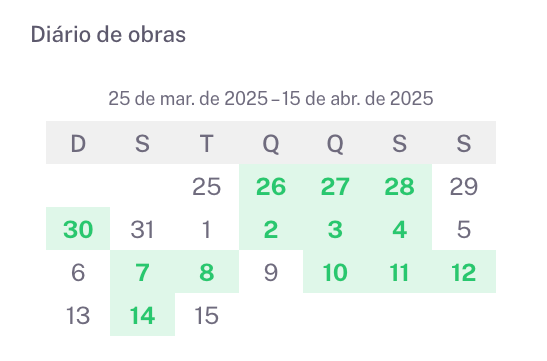Click the highlighted day 28
Viewport: 547px width, 361px height.
coord(399,186)
